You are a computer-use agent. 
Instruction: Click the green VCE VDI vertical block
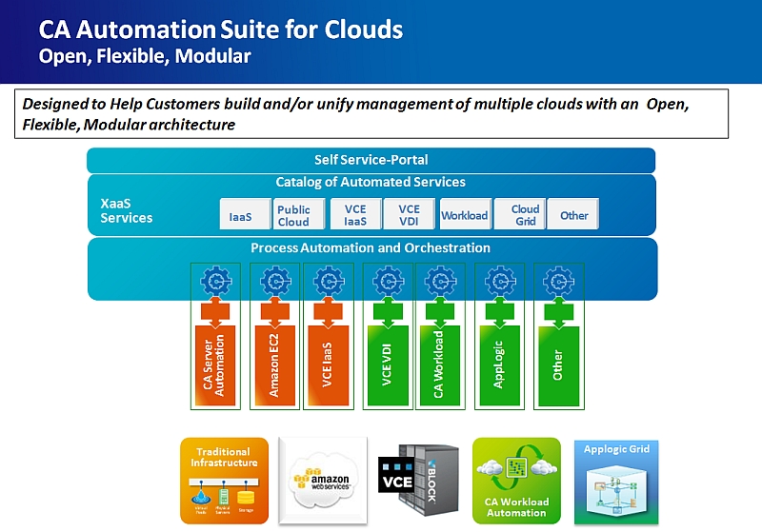pyautogui.click(x=388, y=366)
